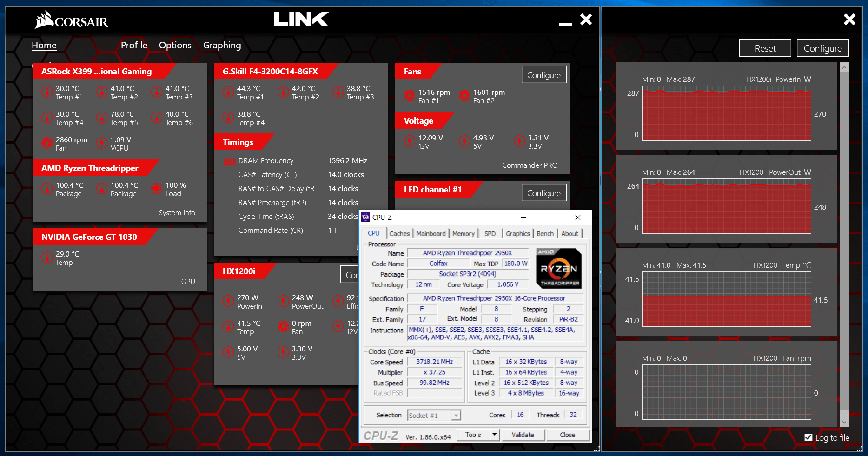Image resolution: width=868 pixels, height=456 pixels.
Task: Click Commander PRO 3.3V voltage icon
Action: [x=519, y=141]
